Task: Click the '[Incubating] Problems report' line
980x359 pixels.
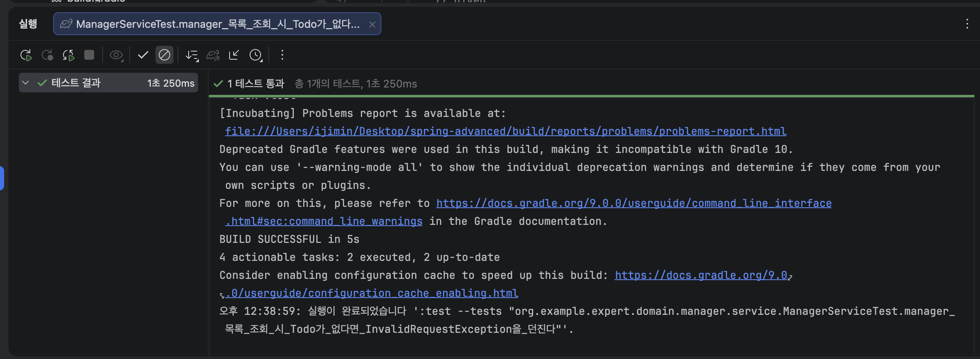Action: tap(363, 113)
